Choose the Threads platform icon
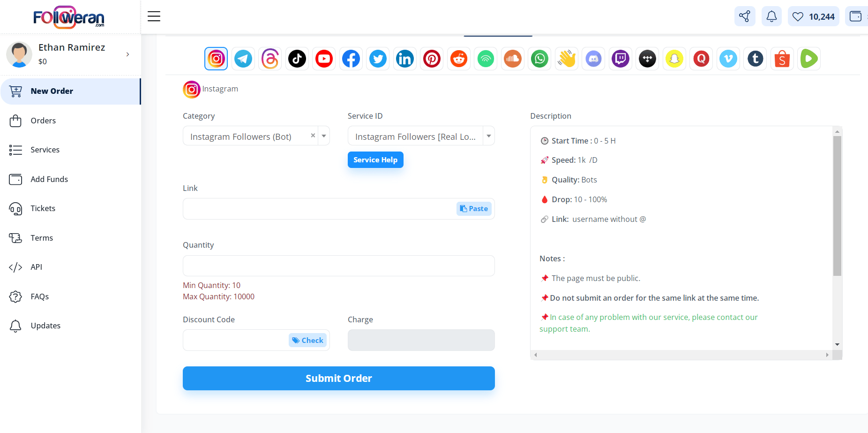Screen dimensions: 868x433 (x=270, y=59)
